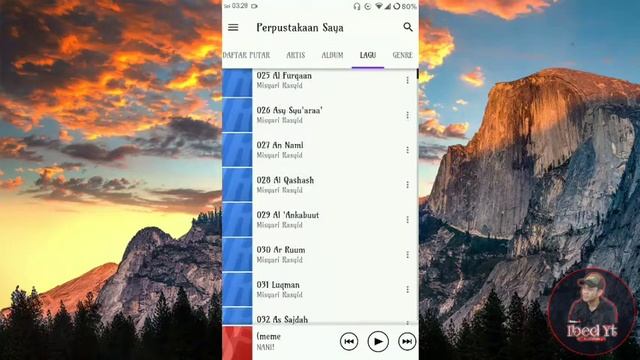Play song 026 Asy Syu'araa'
640x360 pixels.
(320, 115)
